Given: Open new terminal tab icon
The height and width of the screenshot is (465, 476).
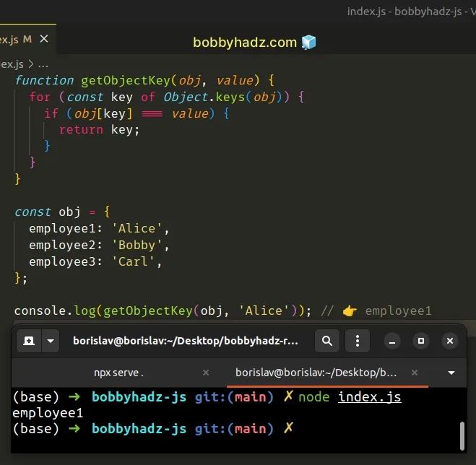Looking at the screenshot, I should 29,341.
